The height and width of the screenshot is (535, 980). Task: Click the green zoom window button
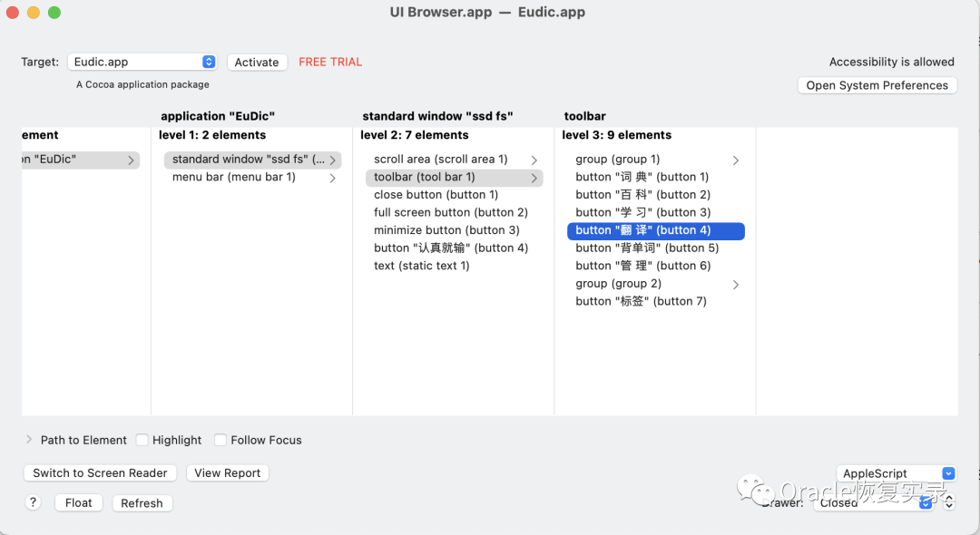[54, 13]
